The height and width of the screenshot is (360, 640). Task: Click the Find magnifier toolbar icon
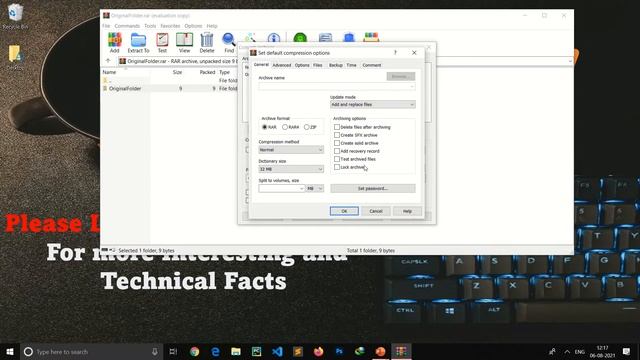point(229,42)
